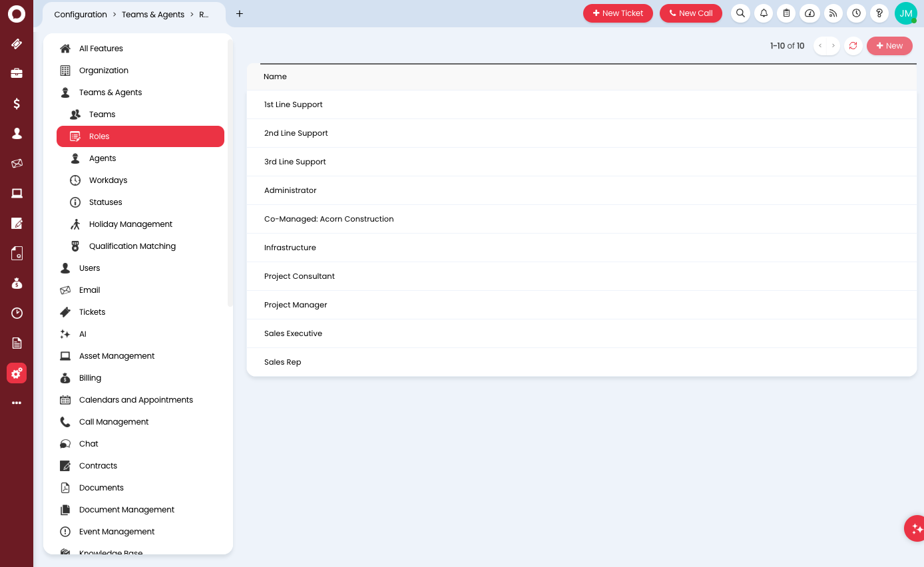Click the New Ticket button
Viewport: 924px width, 567px height.
point(618,13)
